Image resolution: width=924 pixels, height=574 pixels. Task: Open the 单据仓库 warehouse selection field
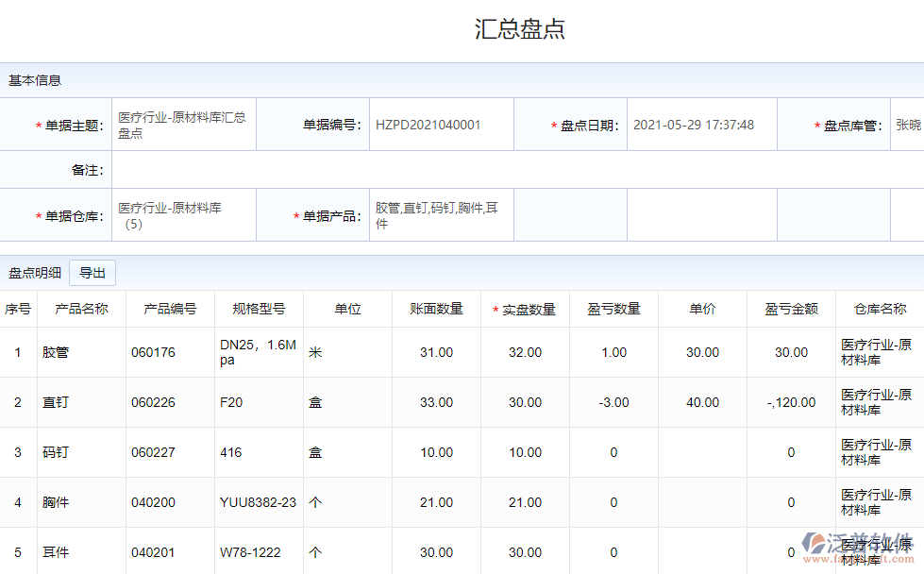pyautogui.click(x=183, y=215)
